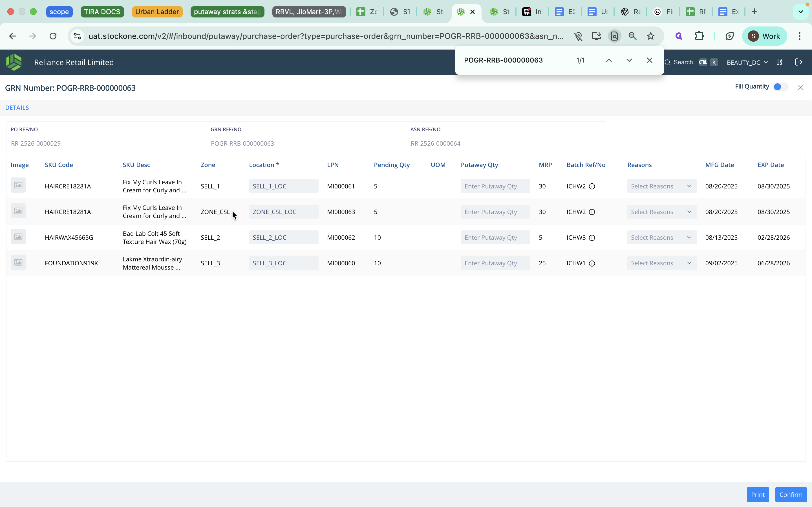Select the TIRA DOCS browser tab
The width and height of the screenshot is (812, 507).
pos(102,11)
